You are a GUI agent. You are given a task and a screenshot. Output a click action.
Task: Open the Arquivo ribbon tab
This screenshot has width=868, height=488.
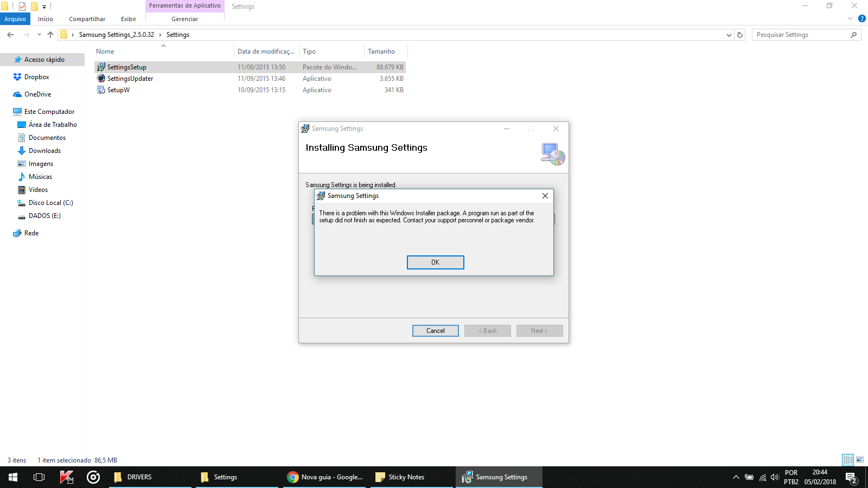(15, 19)
